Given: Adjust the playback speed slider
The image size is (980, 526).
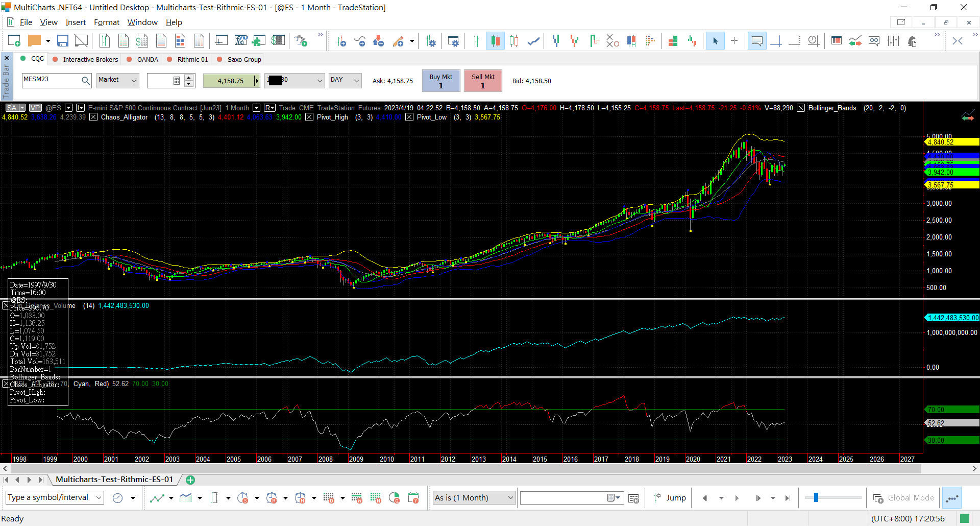Looking at the screenshot, I should (832, 497).
